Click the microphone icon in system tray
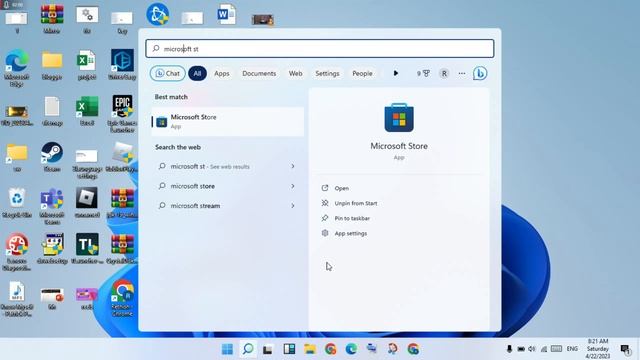The height and width of the screenshot is (360, 640). (x=509, y=349)
